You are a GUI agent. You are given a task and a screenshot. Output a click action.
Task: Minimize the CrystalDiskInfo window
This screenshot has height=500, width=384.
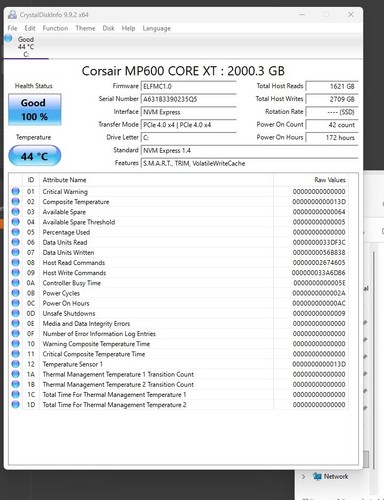(x=303, y=14)
